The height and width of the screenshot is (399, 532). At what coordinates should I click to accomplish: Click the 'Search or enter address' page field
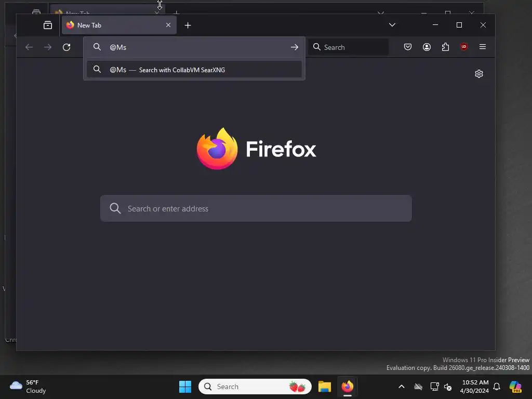tap(256, 208)
